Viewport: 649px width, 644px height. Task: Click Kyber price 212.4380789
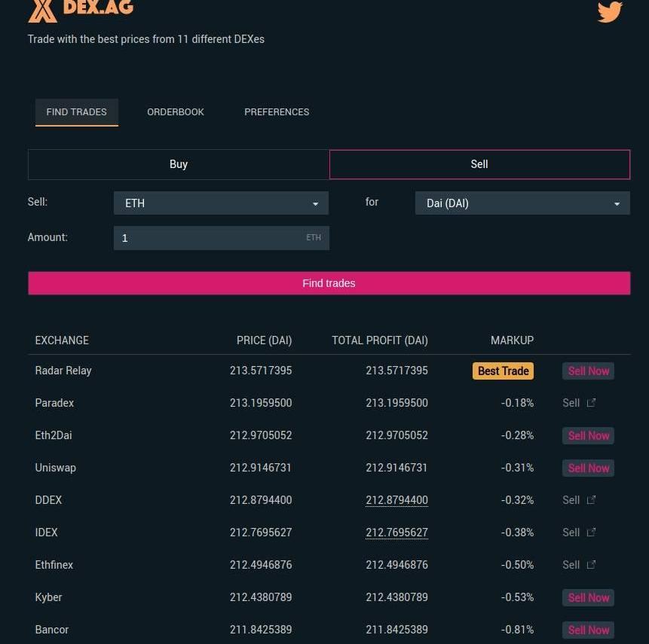point(261,597)
